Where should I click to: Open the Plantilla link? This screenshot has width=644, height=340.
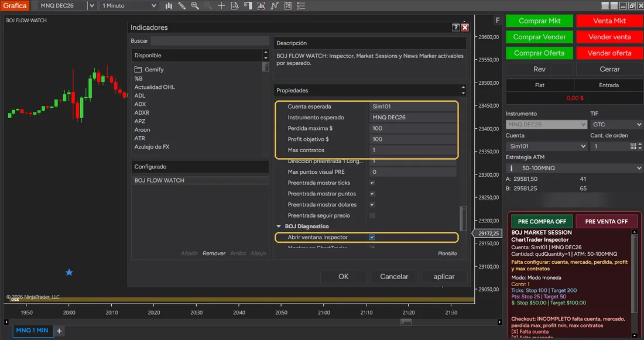pyautogui.click(x=447, y=253)
